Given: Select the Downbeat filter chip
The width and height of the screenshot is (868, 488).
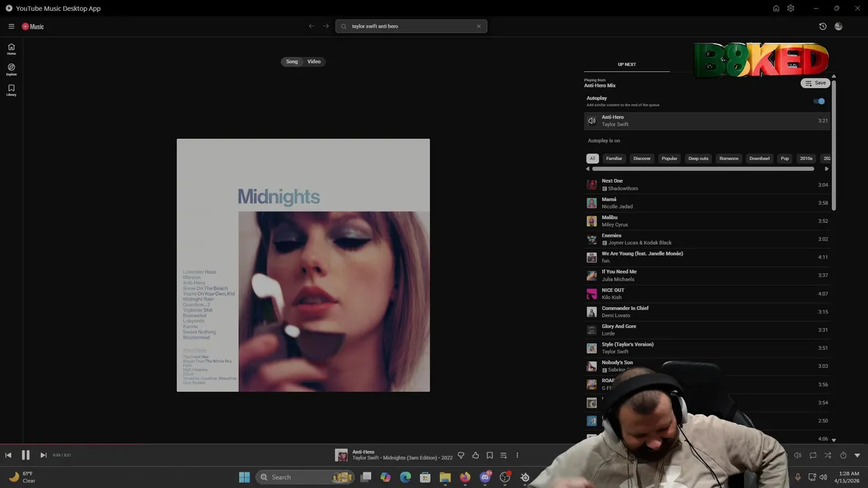Looking at the screenshot, I should pos(759,159).
